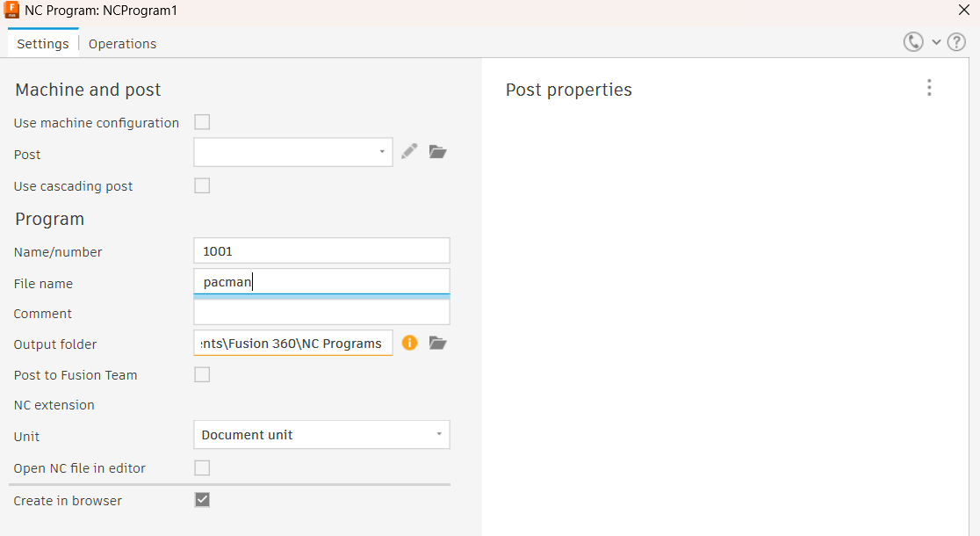Expand arrow next to phone icon
Image resolution: width=980 pixels, height=536 pixels.
(936, 42)
